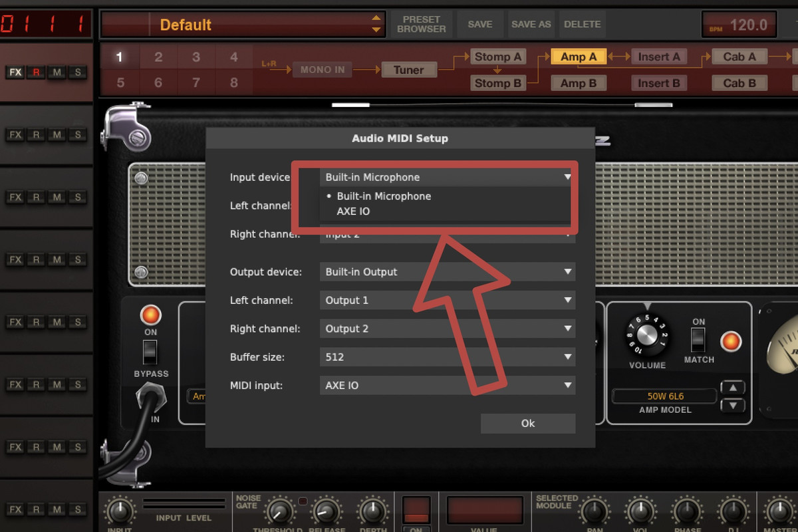Image resolution: width=798 pixels, height=532 pixels.
Task: Arm record R on the third track row
Action: tap(37, 198)
